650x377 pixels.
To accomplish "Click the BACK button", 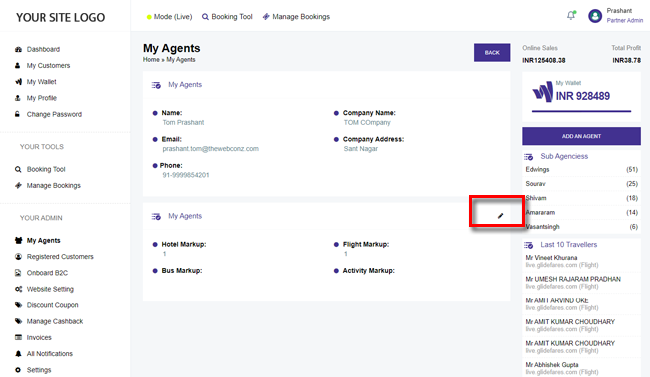I will coord(492,53).
